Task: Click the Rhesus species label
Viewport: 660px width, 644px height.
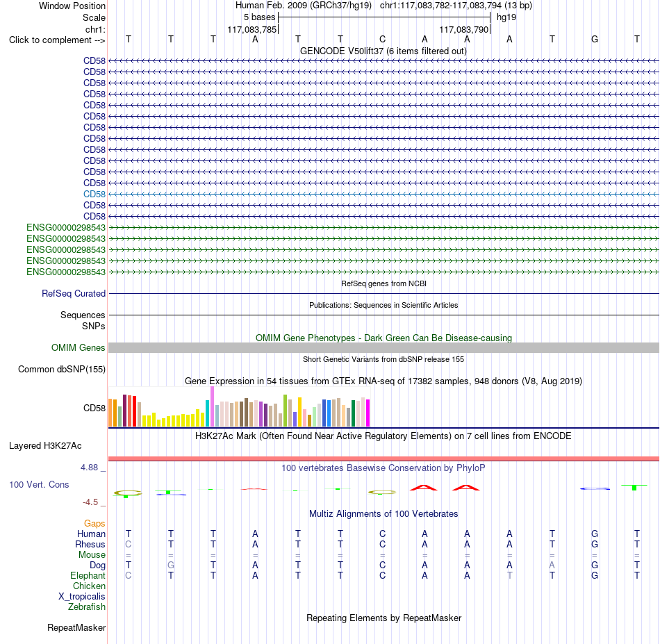Action: (x=90, y=544)
